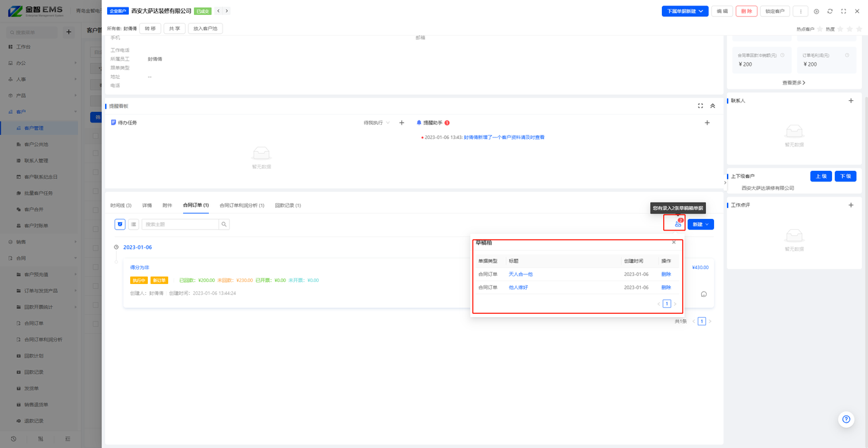Open draft titled 他人很好
This screenshot has height=448, width=868.
pyautogui.click(x=518, y=287)
